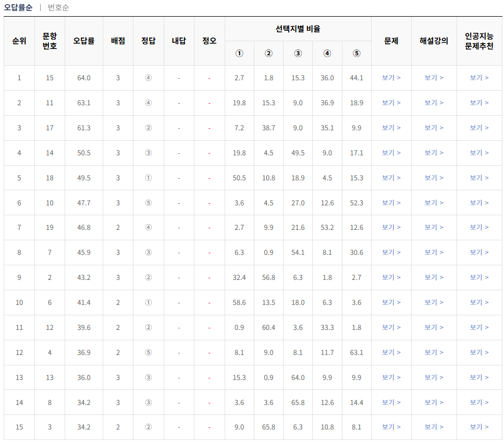View the problem for question 6
Image resolution: width=504 pixels, height=442 pixels.
click(x=391, y=303)
